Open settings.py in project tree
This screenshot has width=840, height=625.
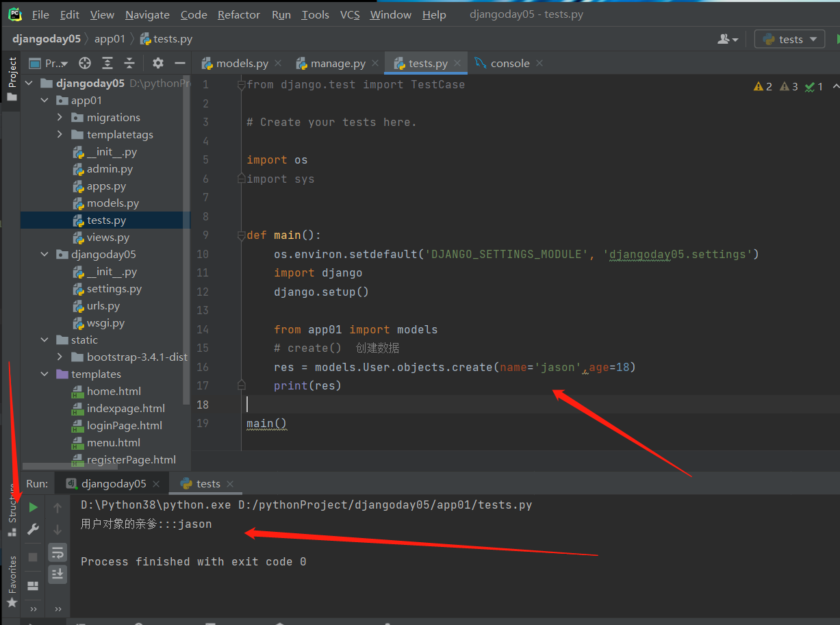point(114,289)
